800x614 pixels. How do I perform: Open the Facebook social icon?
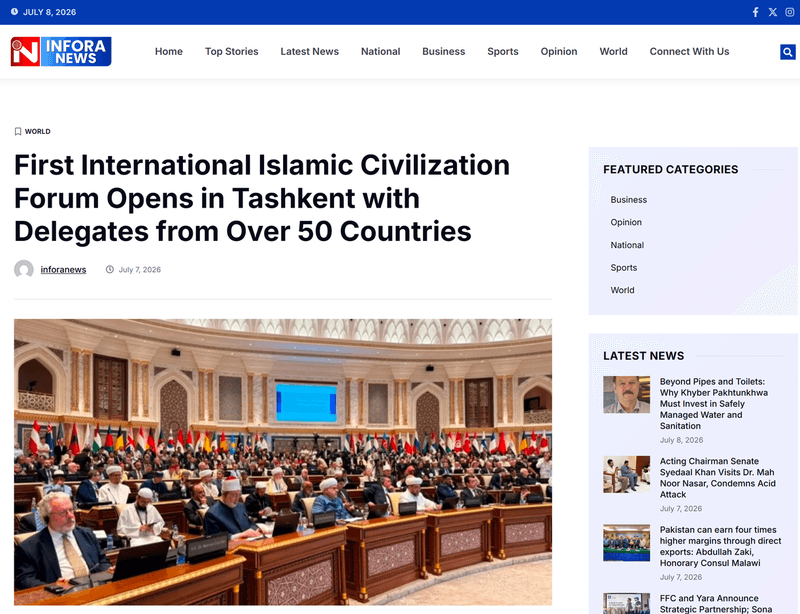click(756, 12)
